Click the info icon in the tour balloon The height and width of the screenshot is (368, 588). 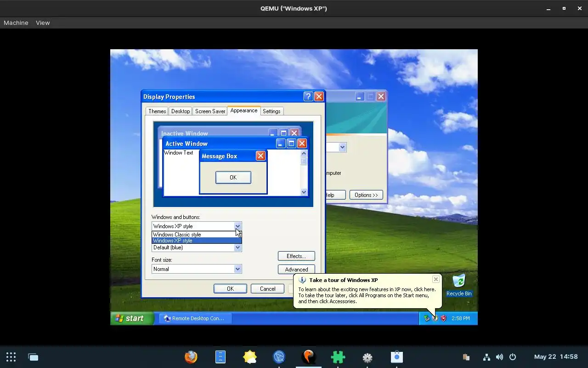click(x=302, y=280)
